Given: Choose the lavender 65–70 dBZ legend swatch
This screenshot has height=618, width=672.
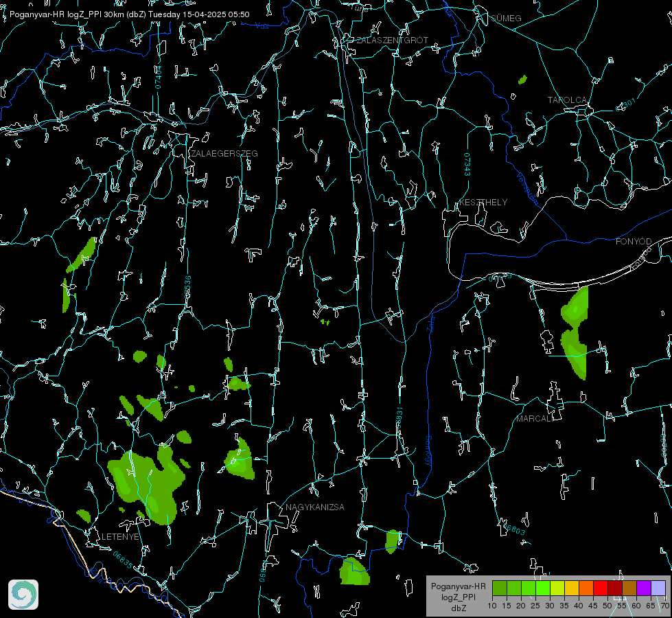Looking at the screenshot, I should click(658, 588).
